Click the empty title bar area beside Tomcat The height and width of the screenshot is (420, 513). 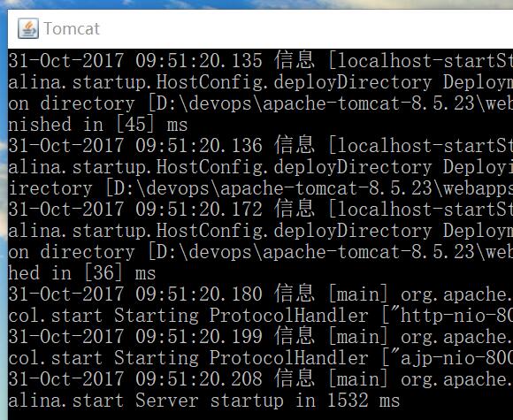[304, 29]
